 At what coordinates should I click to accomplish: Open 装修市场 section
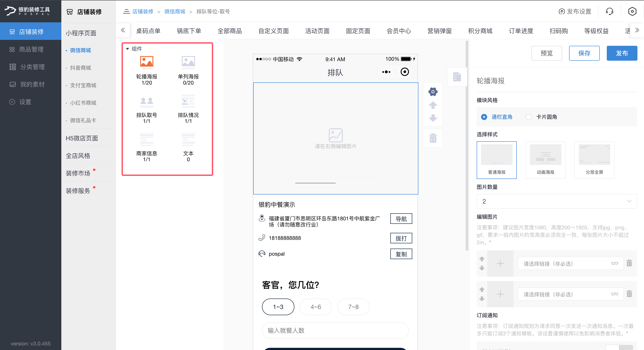(x=78, y=173)
